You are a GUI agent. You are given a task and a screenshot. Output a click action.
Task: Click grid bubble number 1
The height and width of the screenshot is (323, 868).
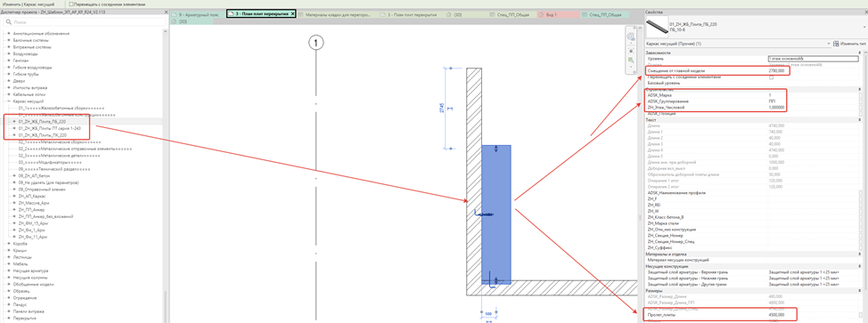point(315,43)
